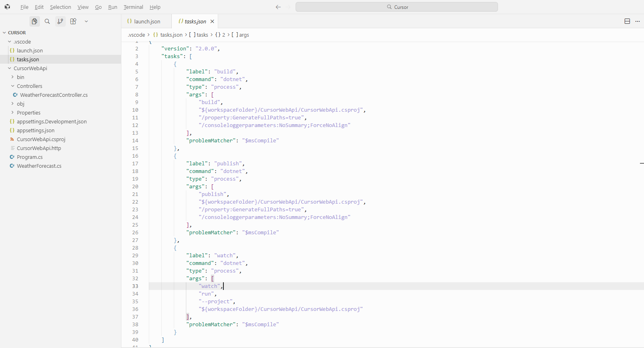Open the Search view icon
Viewport: 644px width, 348px height.
pyautogui.click(x=47, y=21)
